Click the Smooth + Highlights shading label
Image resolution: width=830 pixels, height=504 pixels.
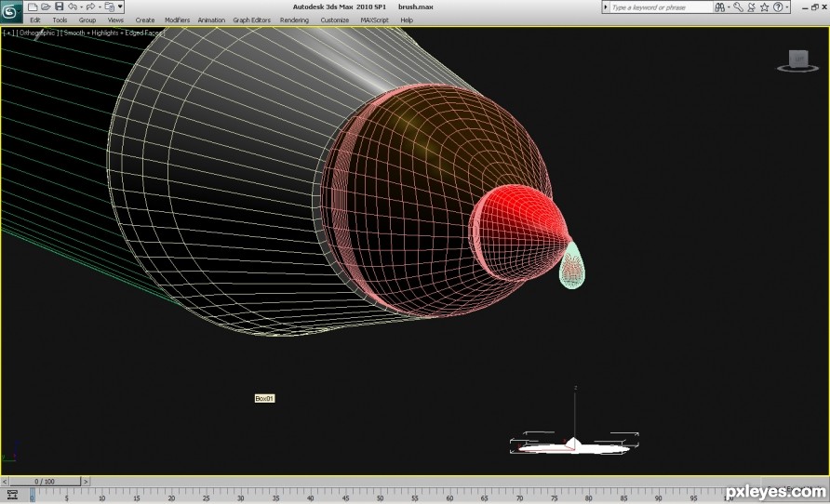coord(113,33)
